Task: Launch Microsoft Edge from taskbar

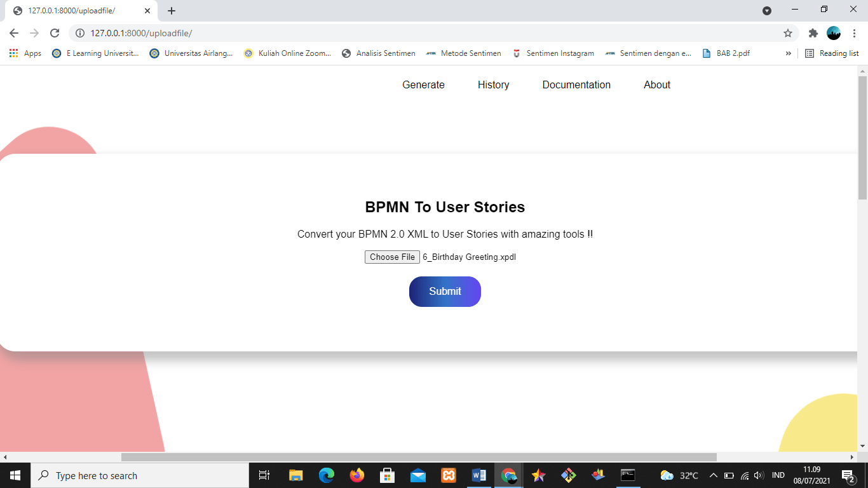Action: [327, 475]
